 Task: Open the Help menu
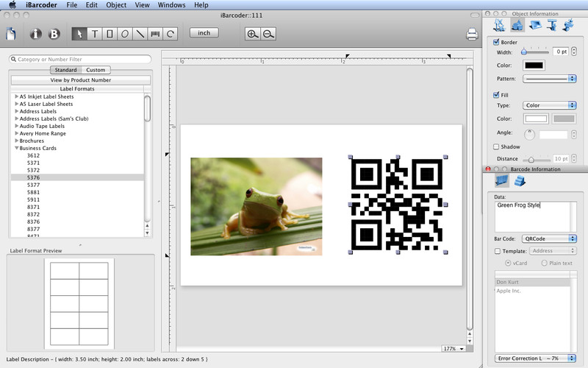(x=201, y=5)
